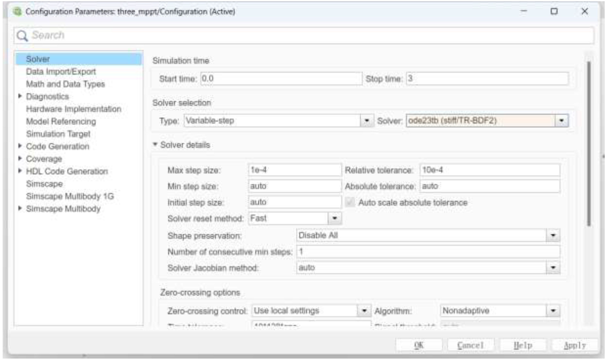
Task: Select the Simscape Multibody category
Action: tap(63, 208)
